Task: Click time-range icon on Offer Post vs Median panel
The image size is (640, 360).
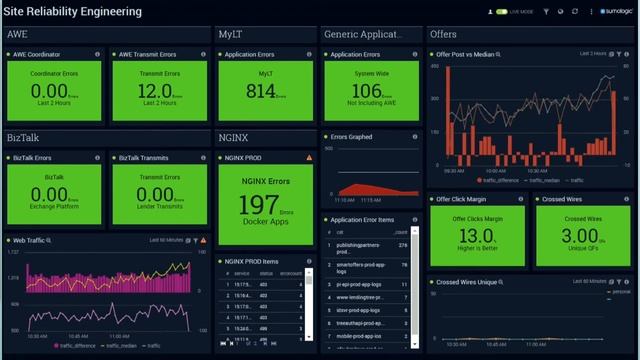Action: pyautogui.click(x=611, y=54)
